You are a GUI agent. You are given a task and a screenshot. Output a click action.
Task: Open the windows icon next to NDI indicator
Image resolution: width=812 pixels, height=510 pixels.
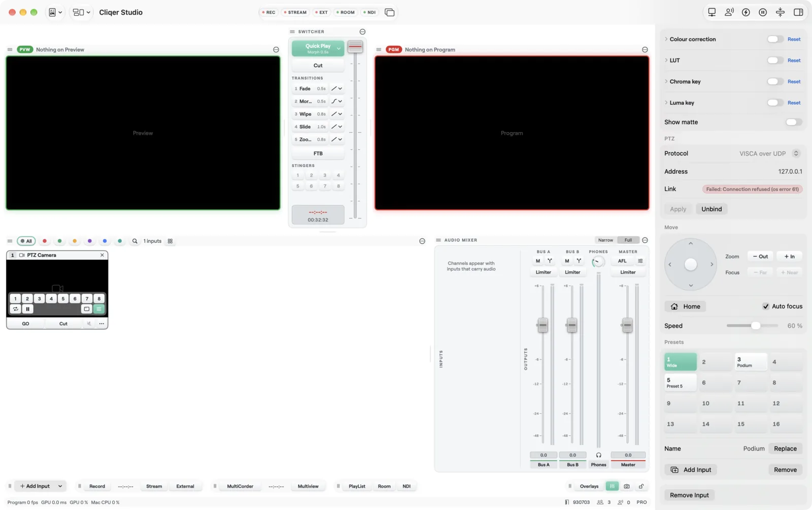389,12
